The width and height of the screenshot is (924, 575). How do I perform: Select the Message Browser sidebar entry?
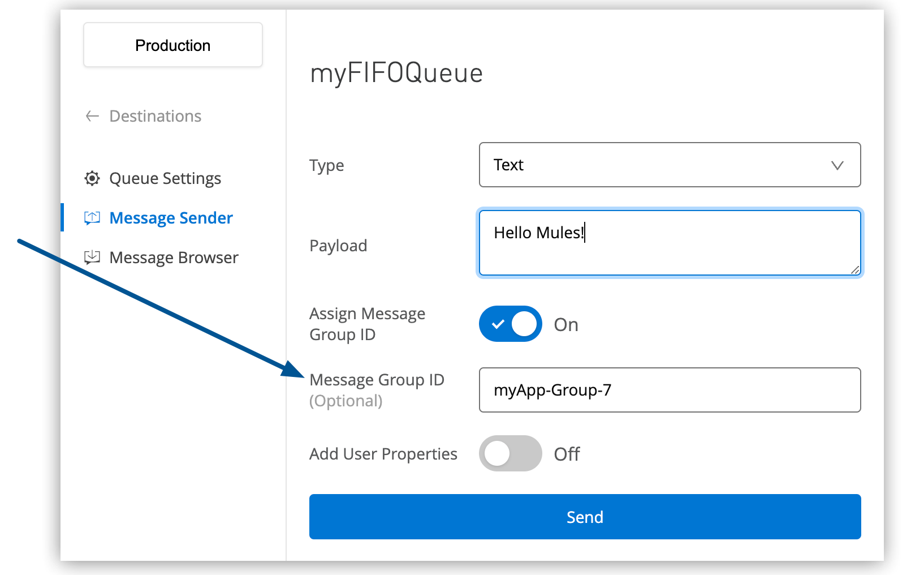(174, 257)
